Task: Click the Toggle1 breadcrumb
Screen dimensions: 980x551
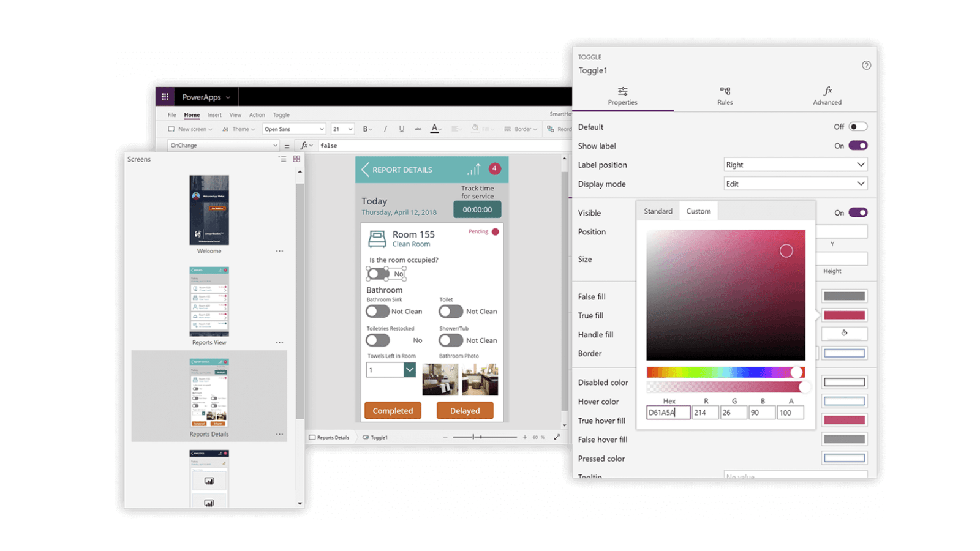Action: tap(375, 437)
